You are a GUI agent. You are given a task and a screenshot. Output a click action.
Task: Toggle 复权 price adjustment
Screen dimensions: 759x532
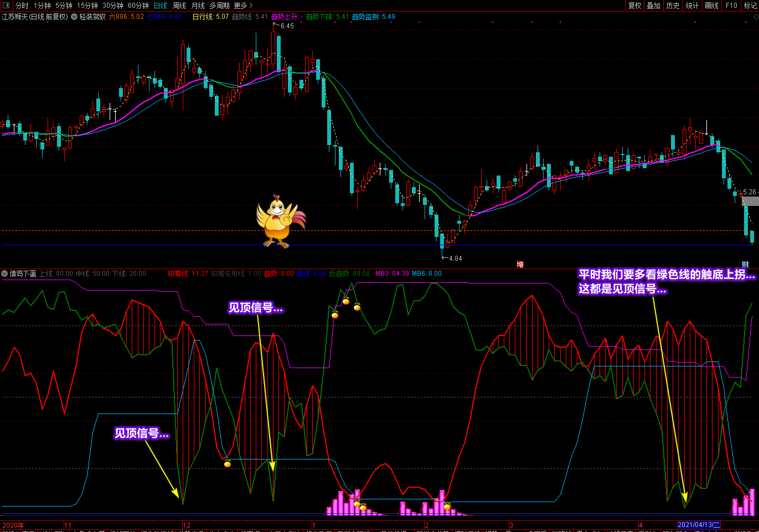point(634,6)
